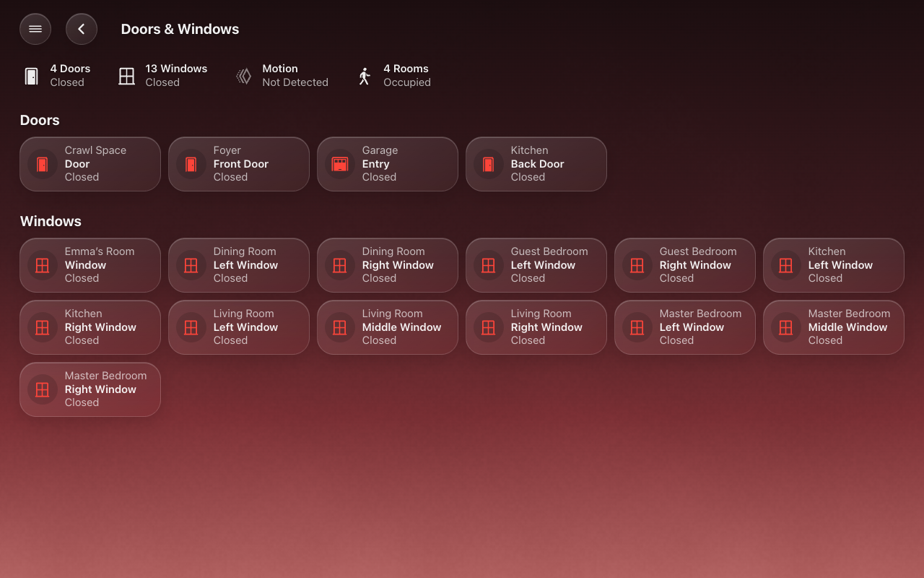Click the door icon beside 4 Doors
924x578 pixels.
pos(31,76)
